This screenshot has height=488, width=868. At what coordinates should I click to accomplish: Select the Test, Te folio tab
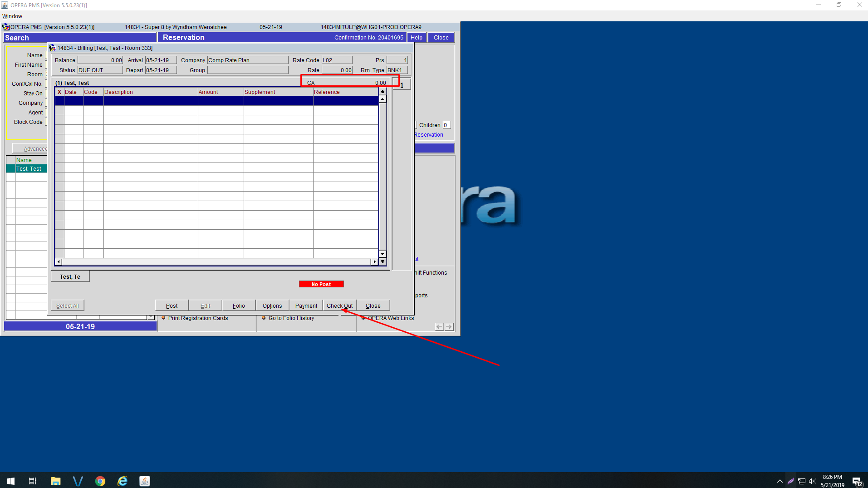[70, 276]
